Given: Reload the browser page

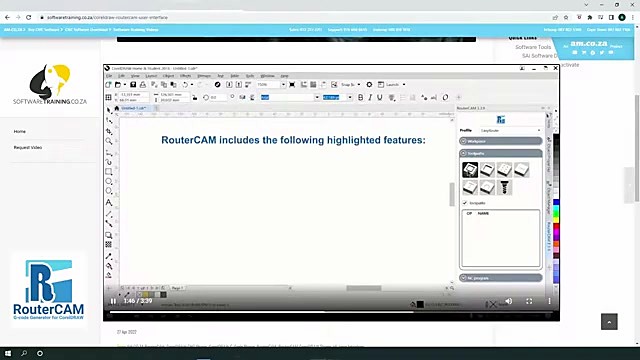Looking at the screenshot, I should (x=29, y=18).
